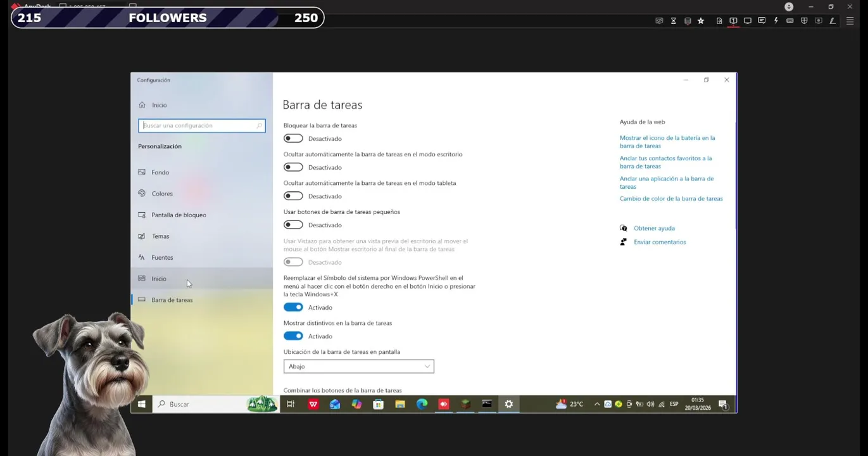Open the Colores settings page
Screen dimensions: 868x456
(x=201, y=194)
